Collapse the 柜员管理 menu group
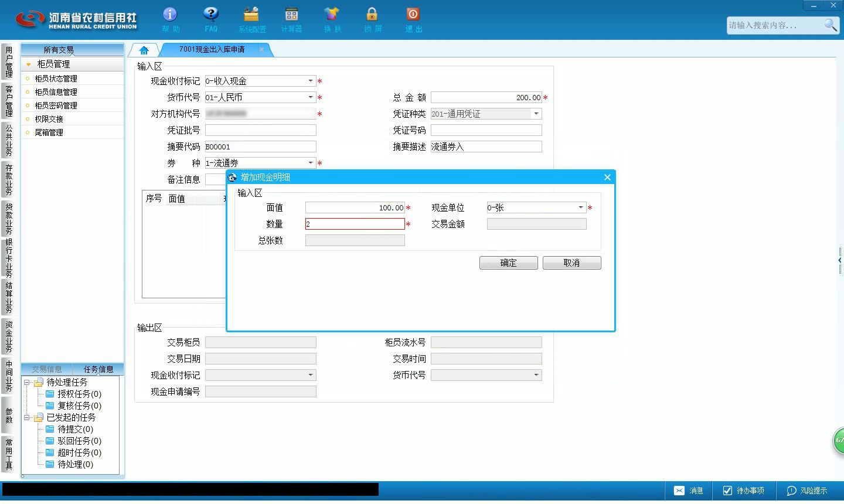This screenshot has height=504, width=844. click(28, 64)
